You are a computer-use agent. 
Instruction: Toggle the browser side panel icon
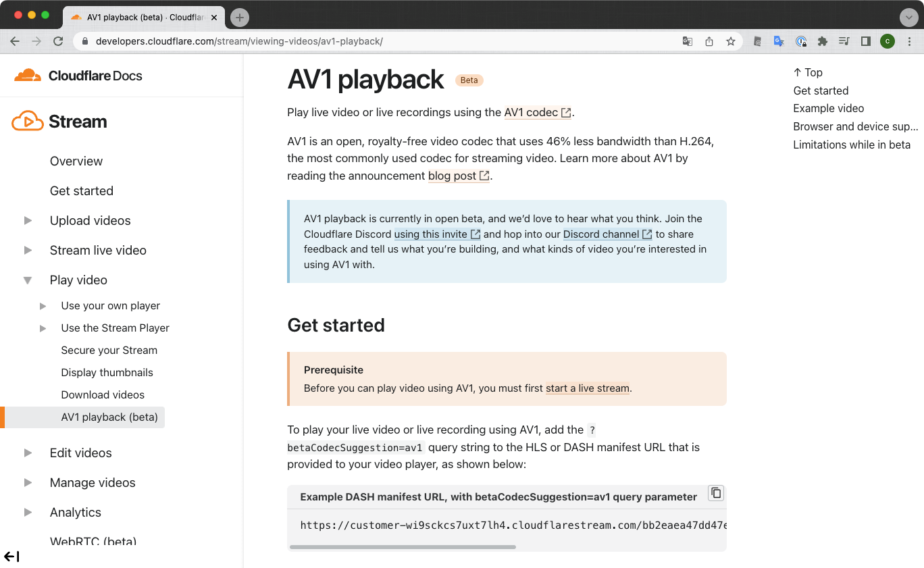pos(865,41)
